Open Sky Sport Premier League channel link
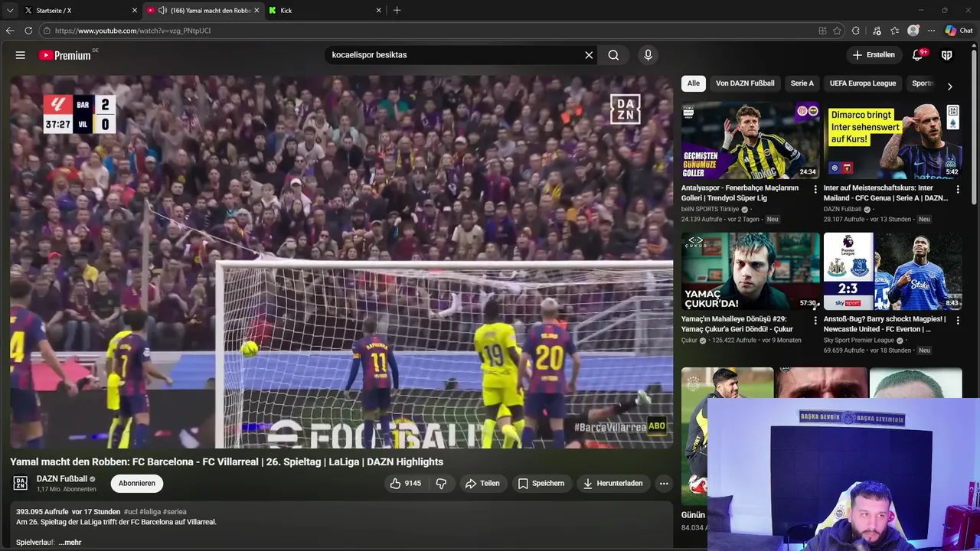 pos(859,340)
